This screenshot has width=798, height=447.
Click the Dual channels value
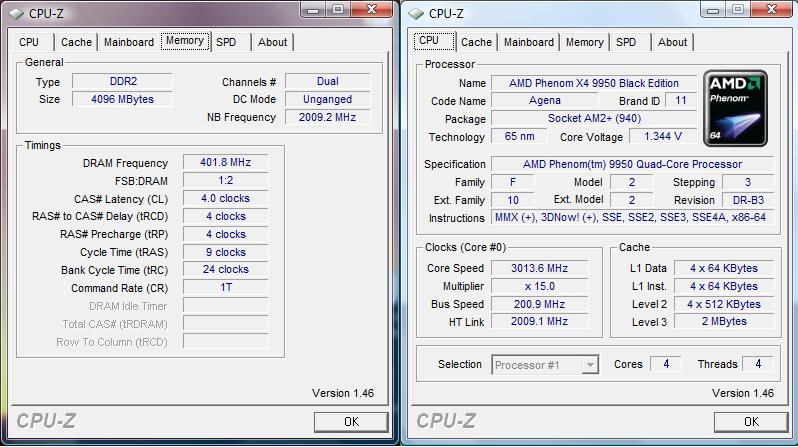327,81
